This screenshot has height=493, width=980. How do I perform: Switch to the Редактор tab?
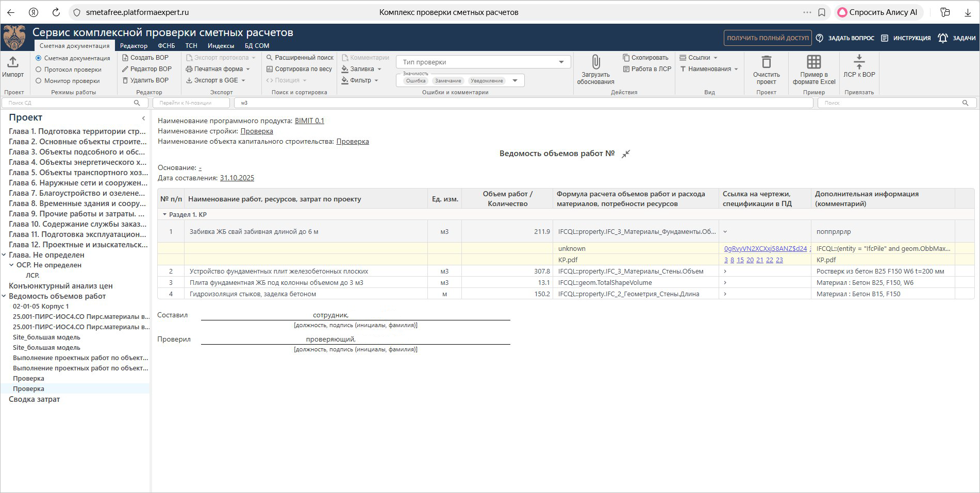point(134,46)
